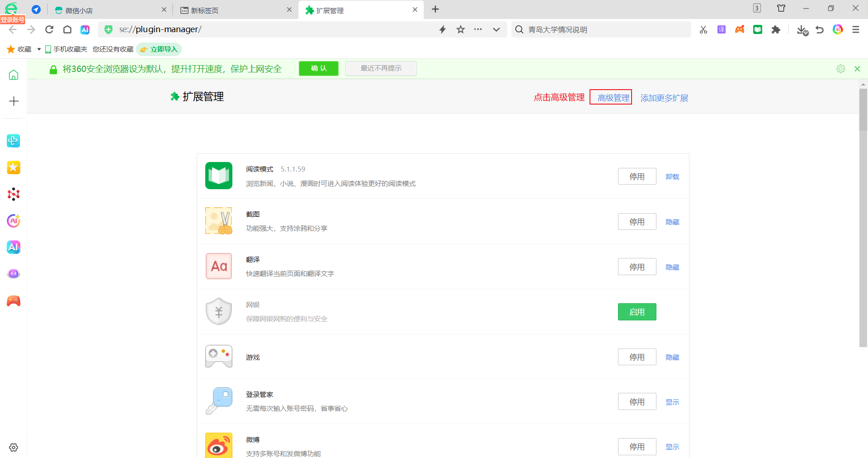The image size is (868, 458).
Task: Click the undo closed tab icon
Action: coord(820,29)
